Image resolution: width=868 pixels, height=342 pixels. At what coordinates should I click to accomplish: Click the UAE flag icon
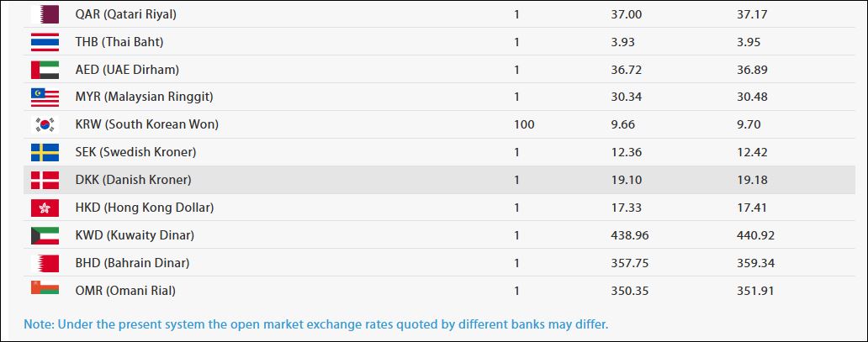45,70
